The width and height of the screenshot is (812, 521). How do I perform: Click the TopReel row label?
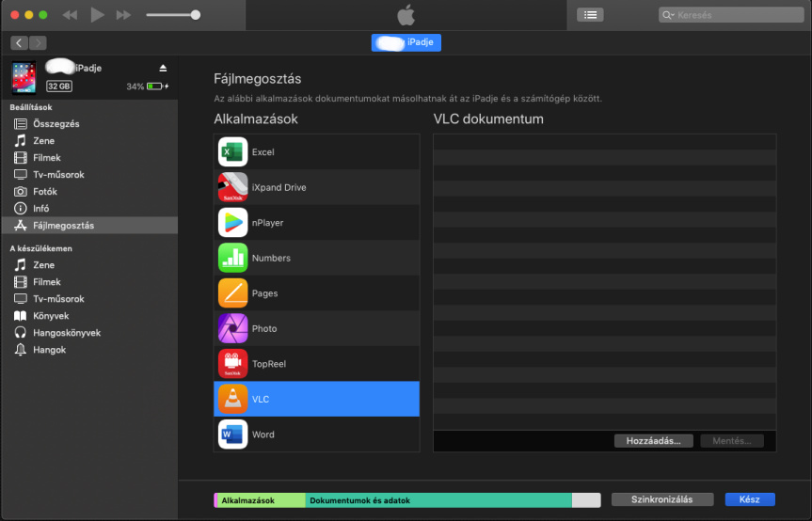click(x=269, y=364)
